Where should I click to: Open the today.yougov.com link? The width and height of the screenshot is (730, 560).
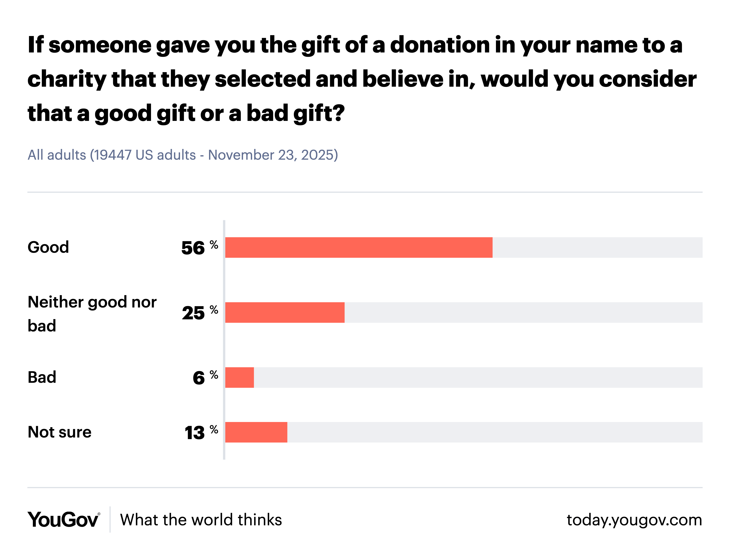tap(634, 520)
